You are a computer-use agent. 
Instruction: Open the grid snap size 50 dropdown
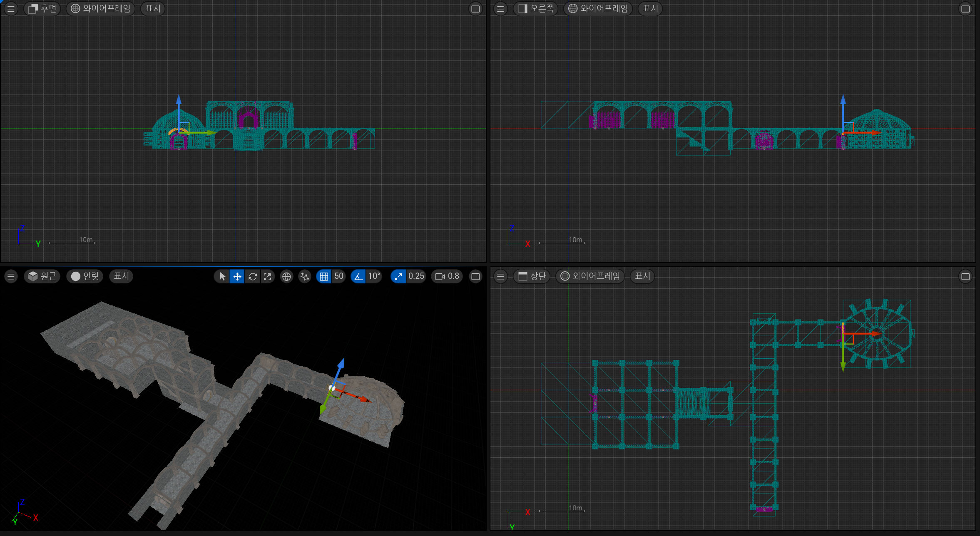point(339,276)
